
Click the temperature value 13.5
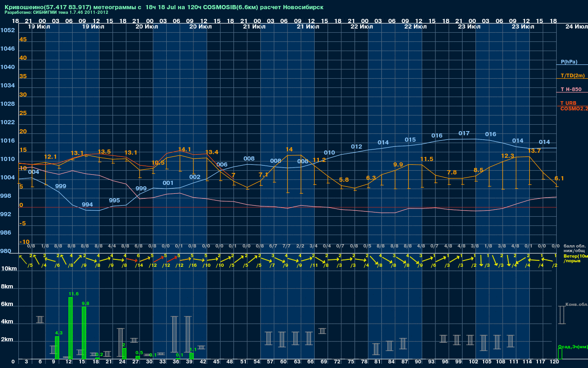click(104, 152)
